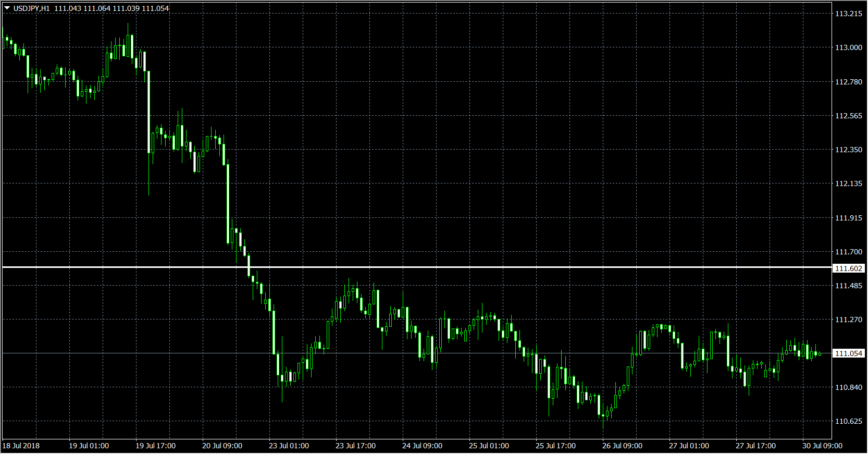This screenshot has width=868, height=454.
Task: Select the 112.350 level on price scale
Action: point(848,150)
